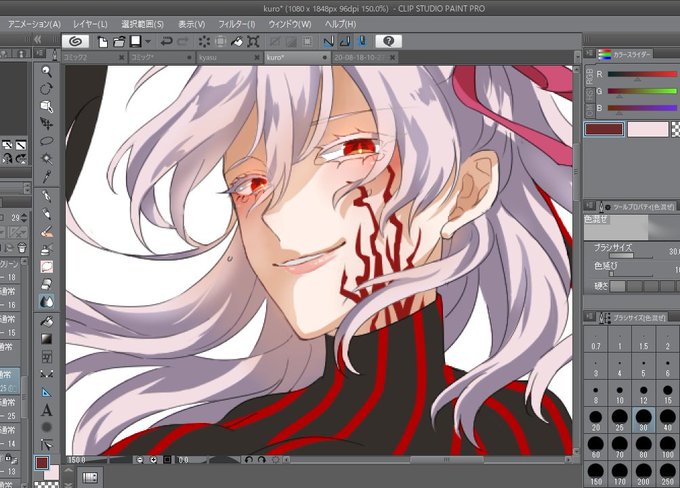Select the Brush tool
680x488 pixels.
point(46,232)
